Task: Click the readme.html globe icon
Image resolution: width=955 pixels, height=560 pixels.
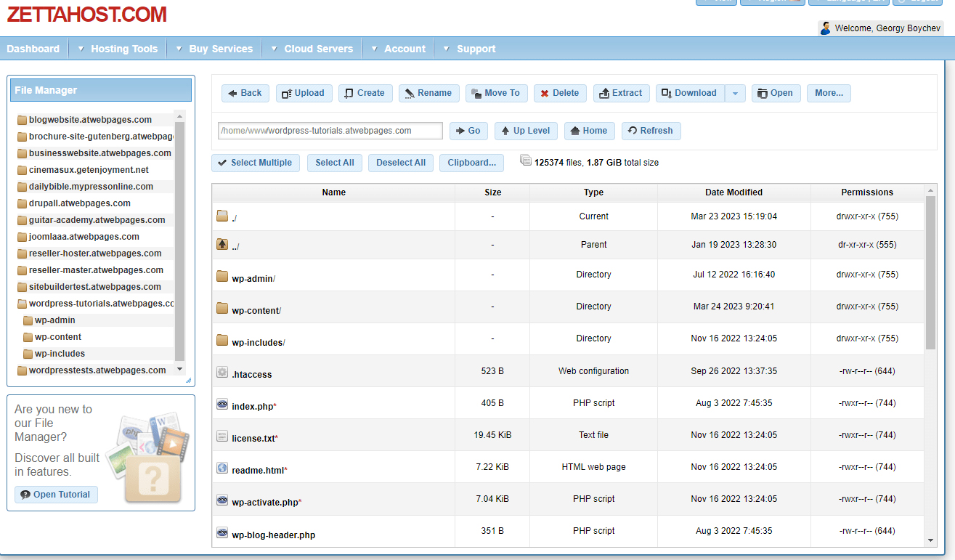Action: pos(222,468)
